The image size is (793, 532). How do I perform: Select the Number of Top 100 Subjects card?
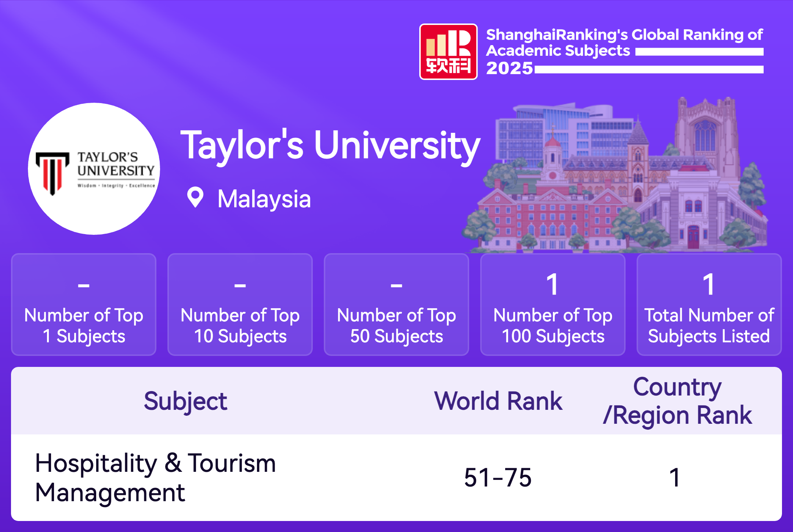coord(553,305)
